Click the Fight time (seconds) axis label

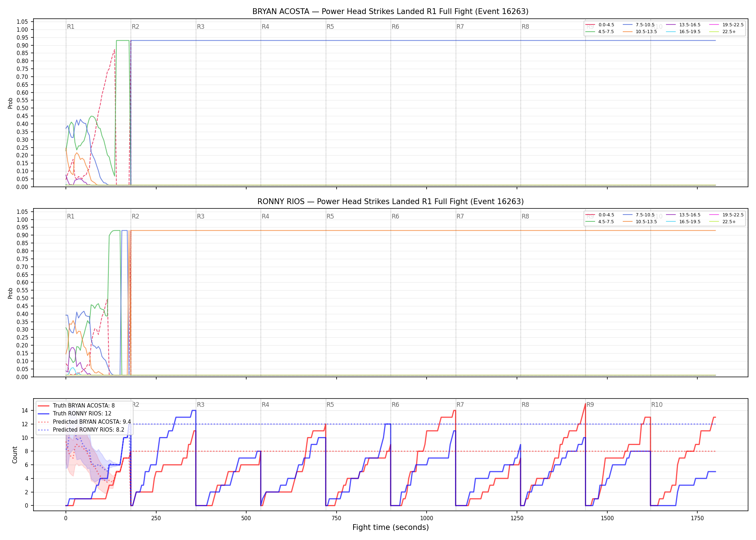pos(391,527)
